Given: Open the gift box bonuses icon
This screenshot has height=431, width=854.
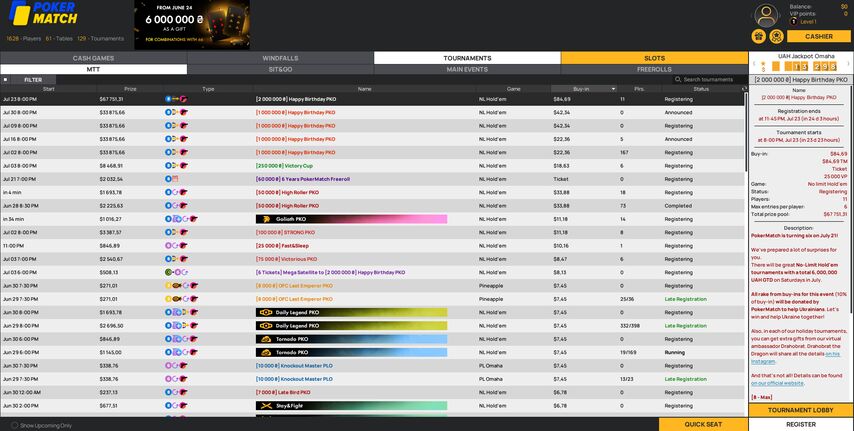Looking at the screenshot, I should tap(759, 37).
